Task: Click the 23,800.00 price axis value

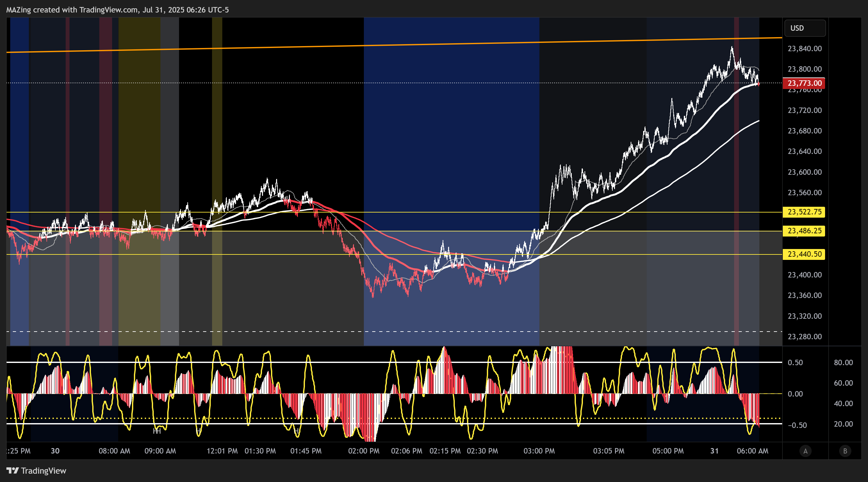Action: tap(805, 69)
